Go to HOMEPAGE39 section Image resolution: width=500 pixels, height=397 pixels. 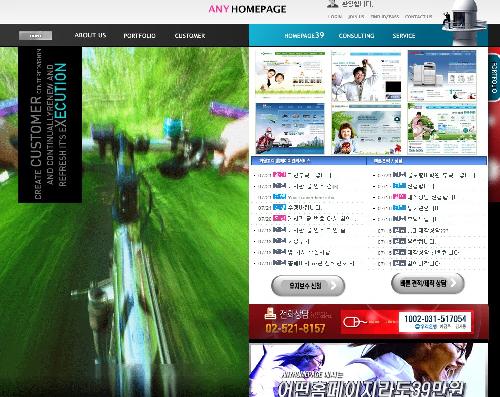(304, 35)
